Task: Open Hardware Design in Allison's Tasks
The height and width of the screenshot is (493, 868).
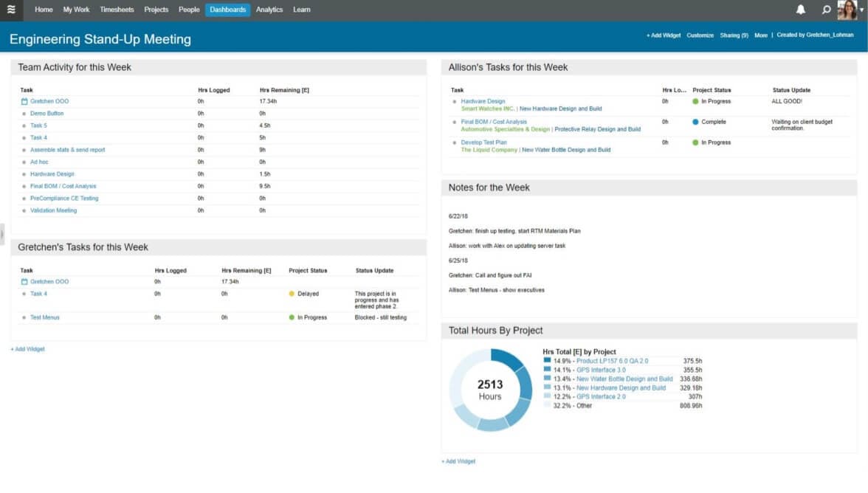Action: point(483,101)
